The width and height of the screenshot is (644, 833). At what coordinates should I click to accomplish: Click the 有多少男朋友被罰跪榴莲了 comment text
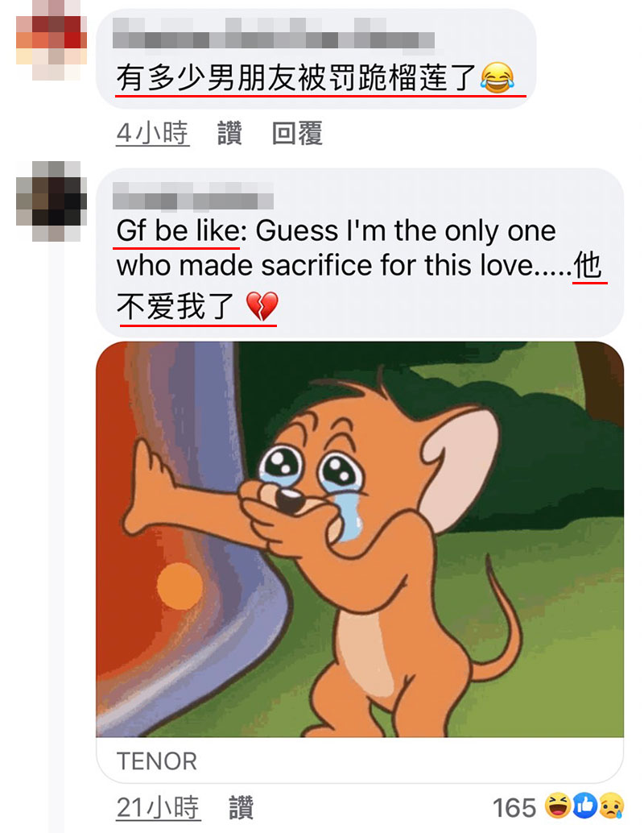pos(296,77)
